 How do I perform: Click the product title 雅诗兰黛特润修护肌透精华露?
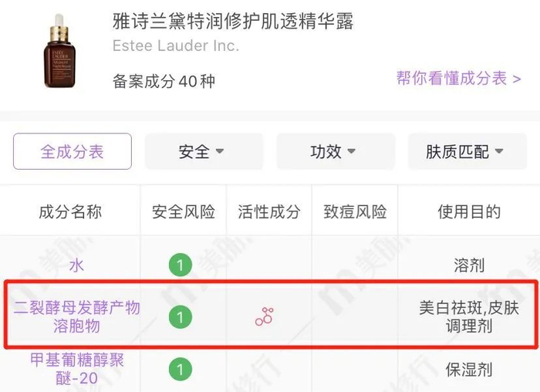tap(233, 22)
